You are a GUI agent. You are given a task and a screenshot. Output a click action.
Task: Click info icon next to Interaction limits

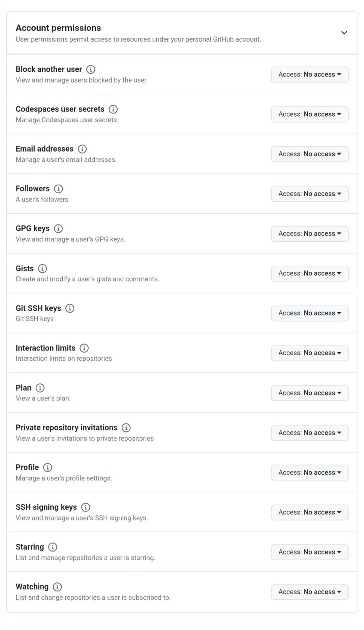(x=84, y=348)
